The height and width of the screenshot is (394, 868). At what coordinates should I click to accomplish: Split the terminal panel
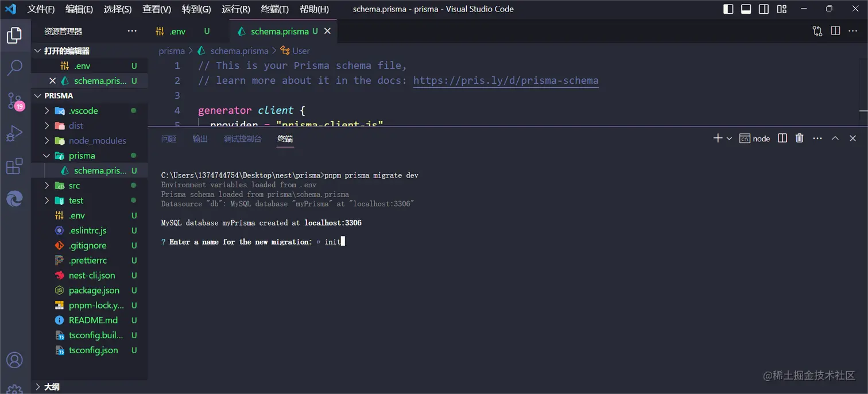(782, 138)
